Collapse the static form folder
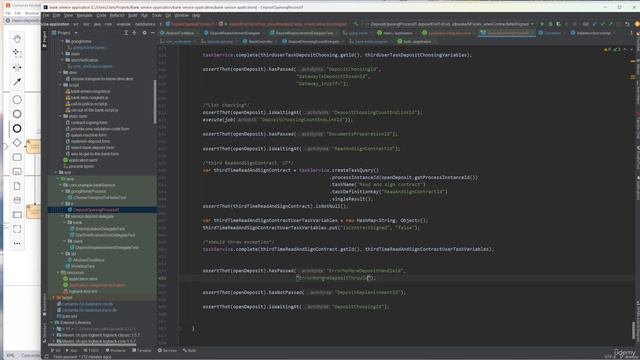This screenshot has width=640, height=360. 60,116
